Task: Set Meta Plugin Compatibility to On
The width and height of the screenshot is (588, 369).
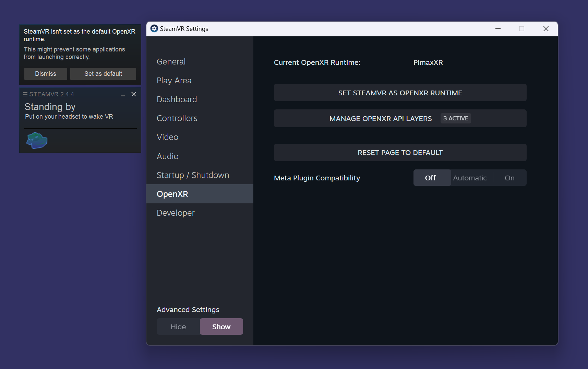Action: click(x=509, y=178)
